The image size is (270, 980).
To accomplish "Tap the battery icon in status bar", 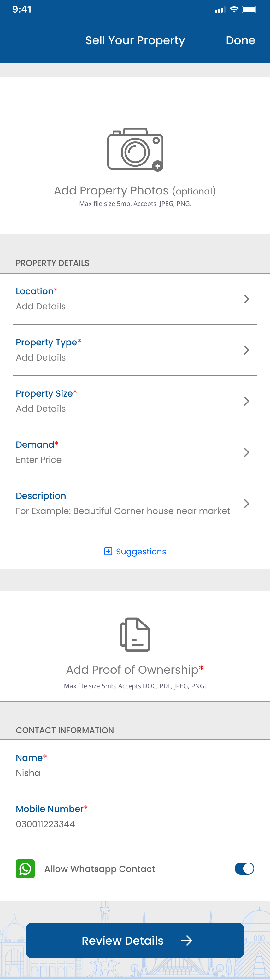I will click(249, 9).
